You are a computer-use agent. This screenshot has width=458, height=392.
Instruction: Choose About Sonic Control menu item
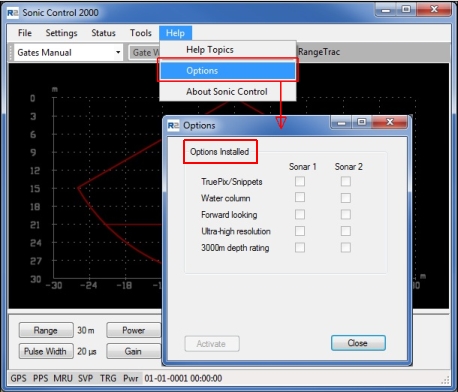click(228, 91)
